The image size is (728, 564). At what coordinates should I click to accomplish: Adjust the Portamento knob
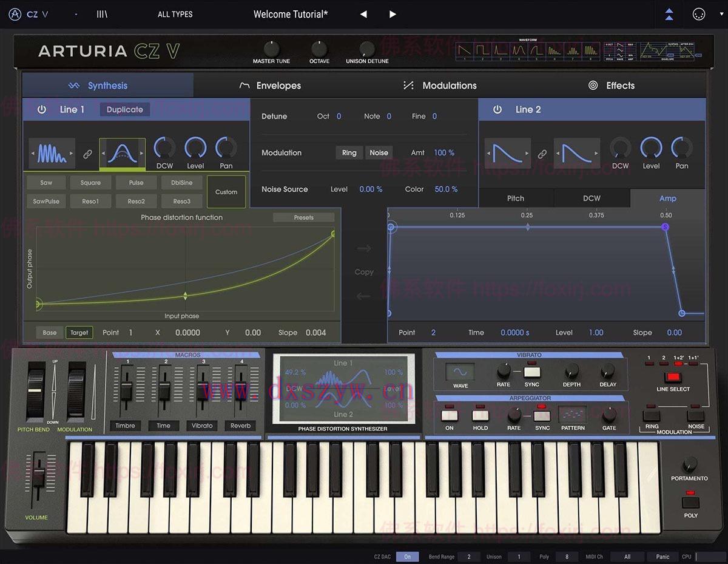coord(689,465)
